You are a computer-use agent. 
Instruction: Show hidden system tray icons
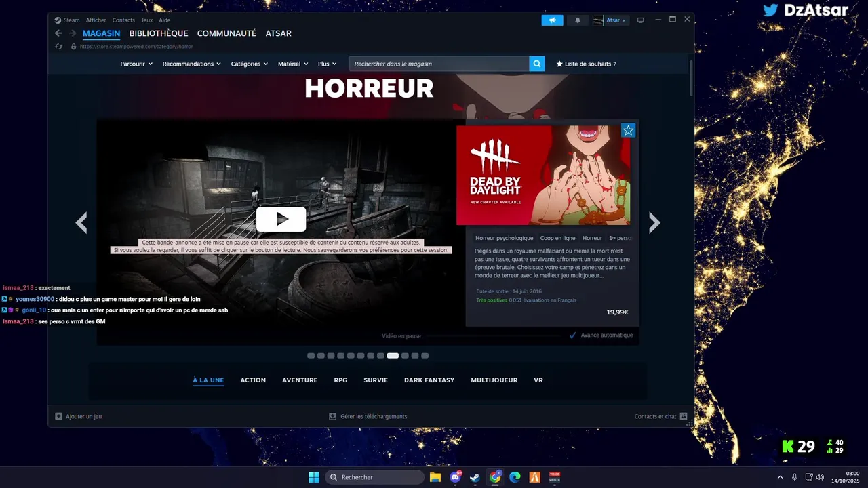[x=780, y=477]
